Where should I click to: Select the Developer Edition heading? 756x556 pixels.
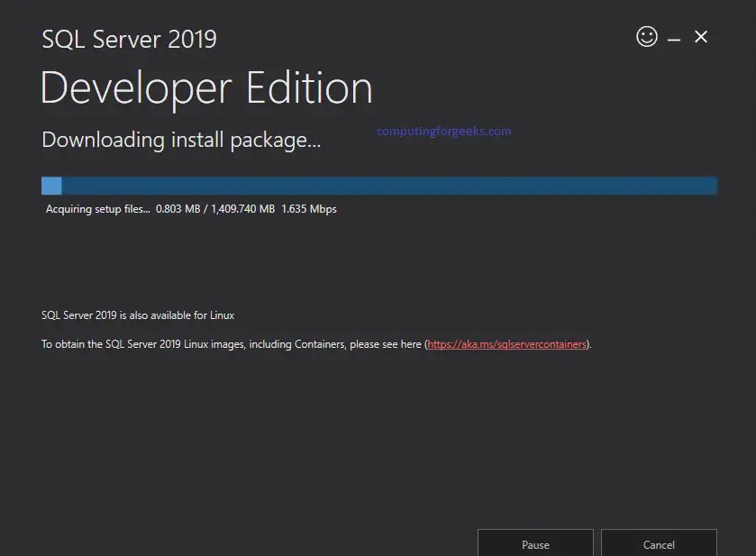point(205,87)
